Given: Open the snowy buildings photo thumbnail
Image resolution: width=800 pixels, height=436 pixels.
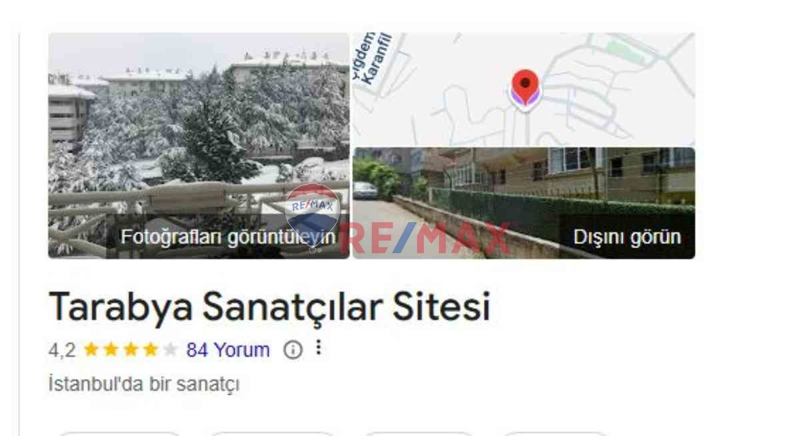Looking at the screenshot, I should (199, 145).
